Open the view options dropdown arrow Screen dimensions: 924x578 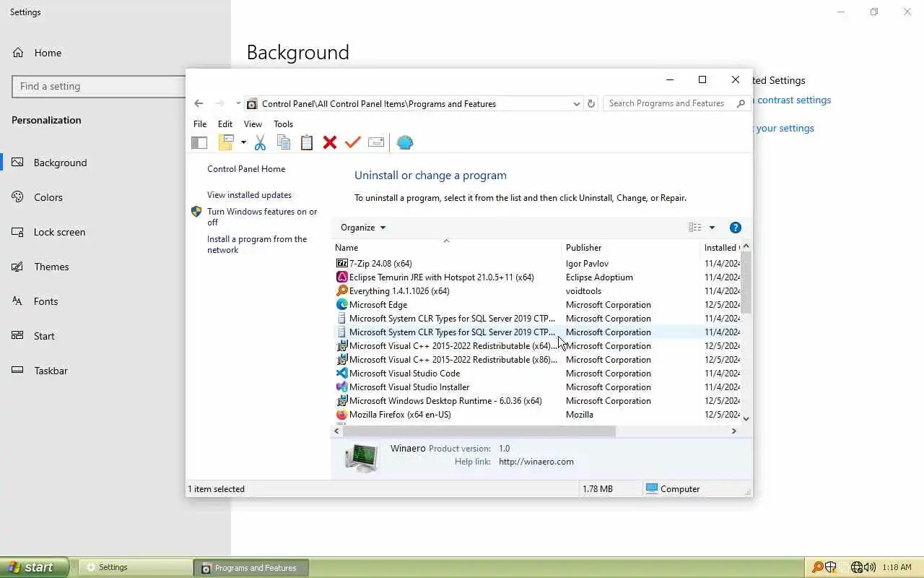coord(712,228)
